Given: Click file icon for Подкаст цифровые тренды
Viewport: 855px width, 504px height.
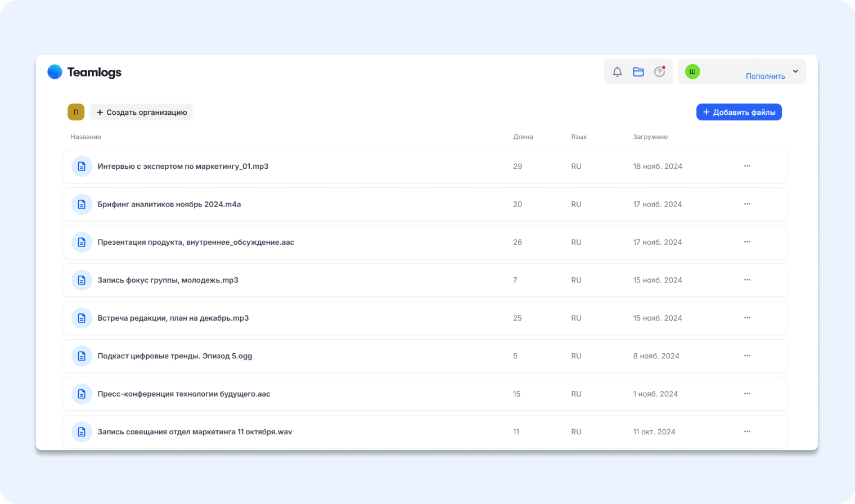Looking at the screenshot, I should pos(82,356).
